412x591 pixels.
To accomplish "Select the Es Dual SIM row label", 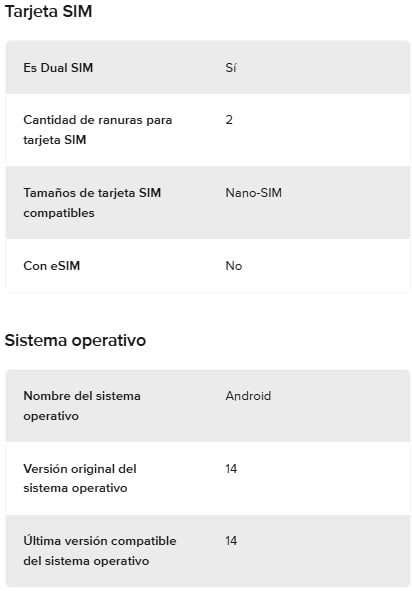I will (58, 68).
